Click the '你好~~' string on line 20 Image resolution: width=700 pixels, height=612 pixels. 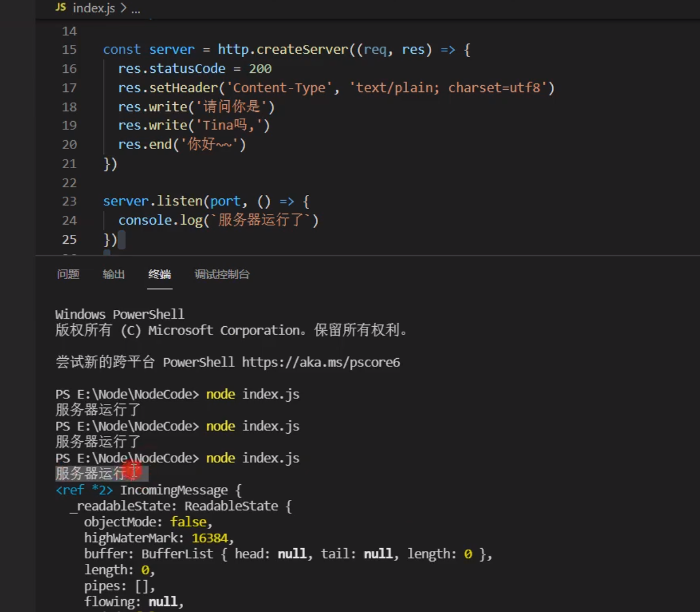[x=209, y=145]
